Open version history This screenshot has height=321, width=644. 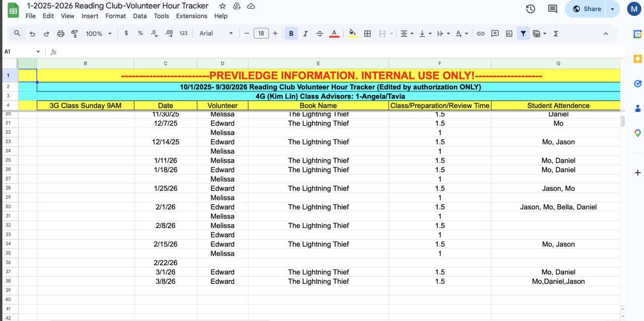point(530,9)
